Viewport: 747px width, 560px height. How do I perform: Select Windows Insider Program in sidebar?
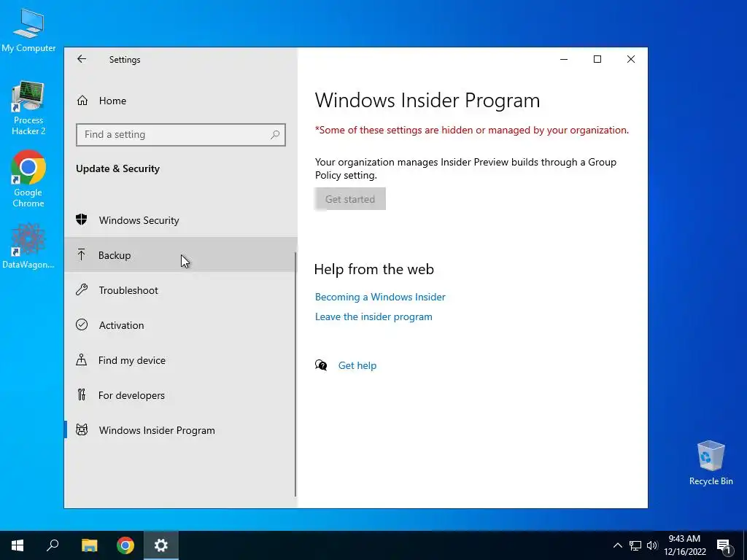click(x=181, y=430)
